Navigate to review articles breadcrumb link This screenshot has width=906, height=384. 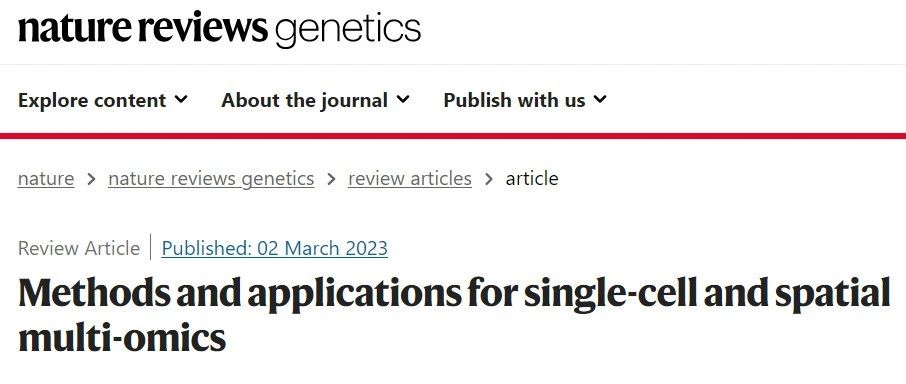coord(410,178)
